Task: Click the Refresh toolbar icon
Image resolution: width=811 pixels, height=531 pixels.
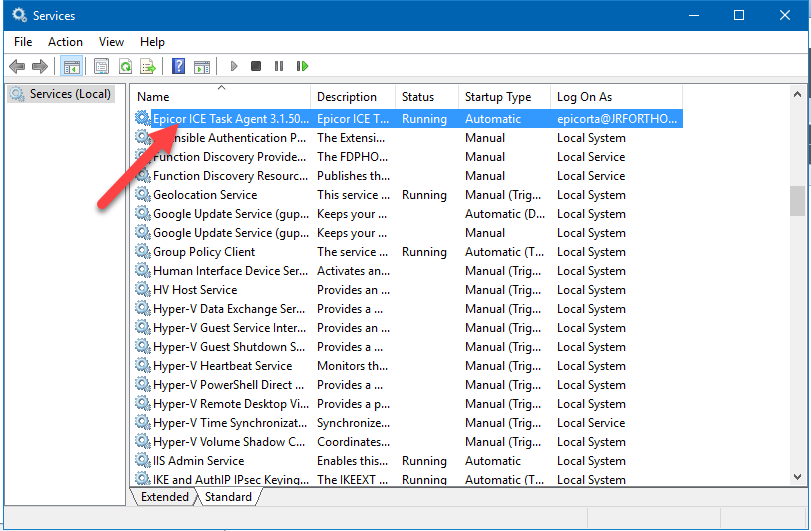Action: [125, 66]
